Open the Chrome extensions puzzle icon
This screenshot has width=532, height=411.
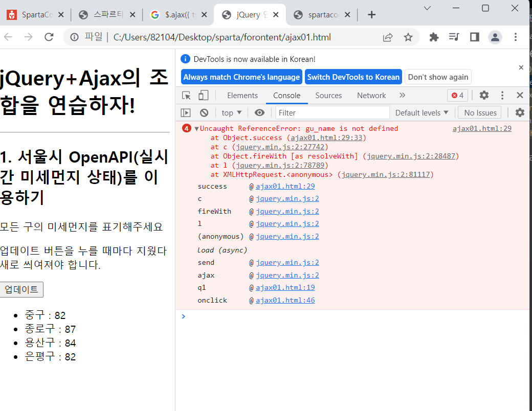434,37
